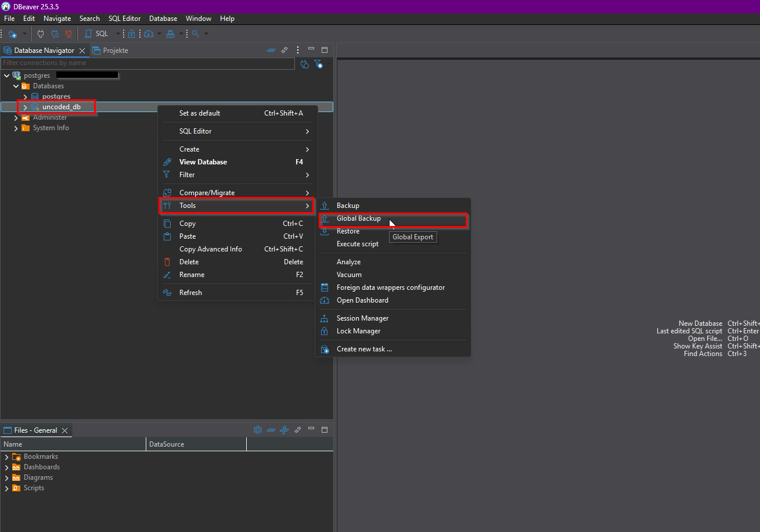Expand the Administer tree node
Image resolution: width=760 pixels, height=532 pixels.
16,118
